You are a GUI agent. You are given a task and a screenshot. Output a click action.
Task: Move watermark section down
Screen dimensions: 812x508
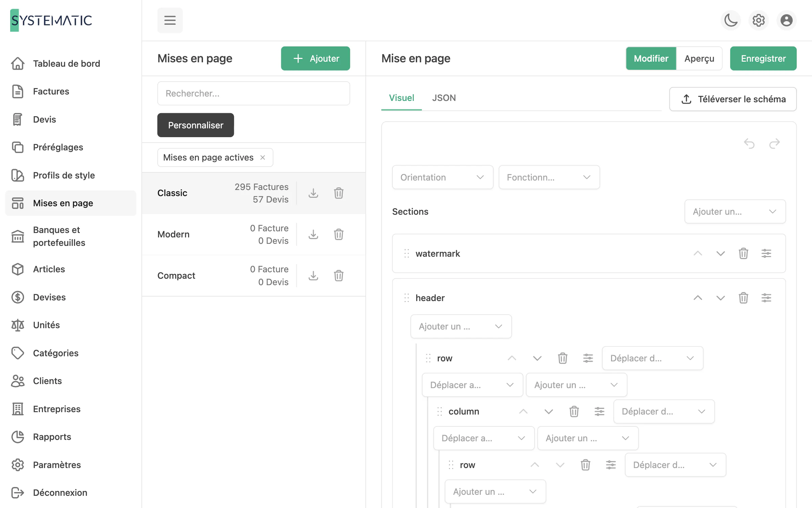721,253
